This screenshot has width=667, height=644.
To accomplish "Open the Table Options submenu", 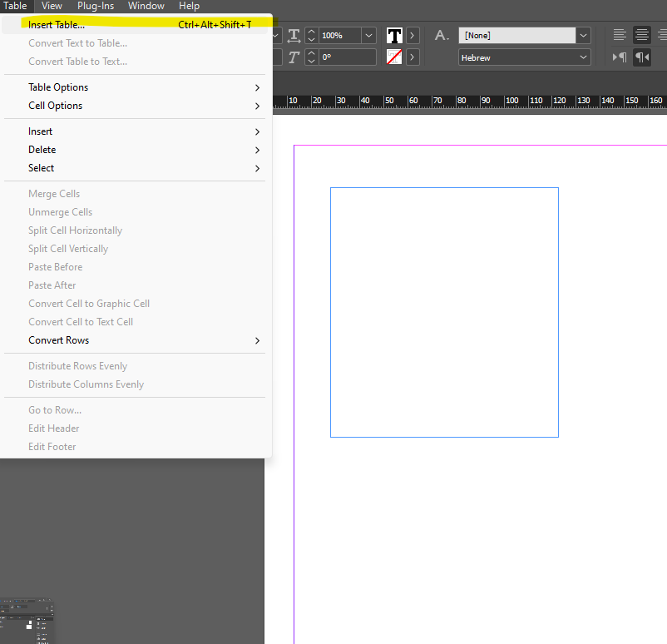I will [x=58, y=87].
